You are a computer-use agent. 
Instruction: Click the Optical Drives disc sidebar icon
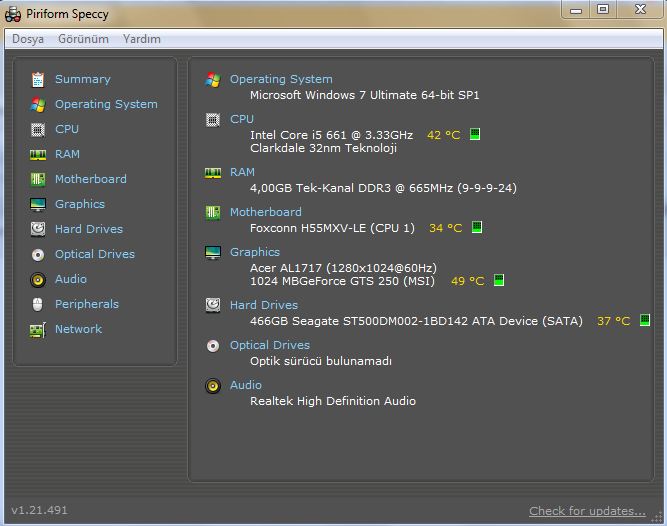[x=38, y=254]
